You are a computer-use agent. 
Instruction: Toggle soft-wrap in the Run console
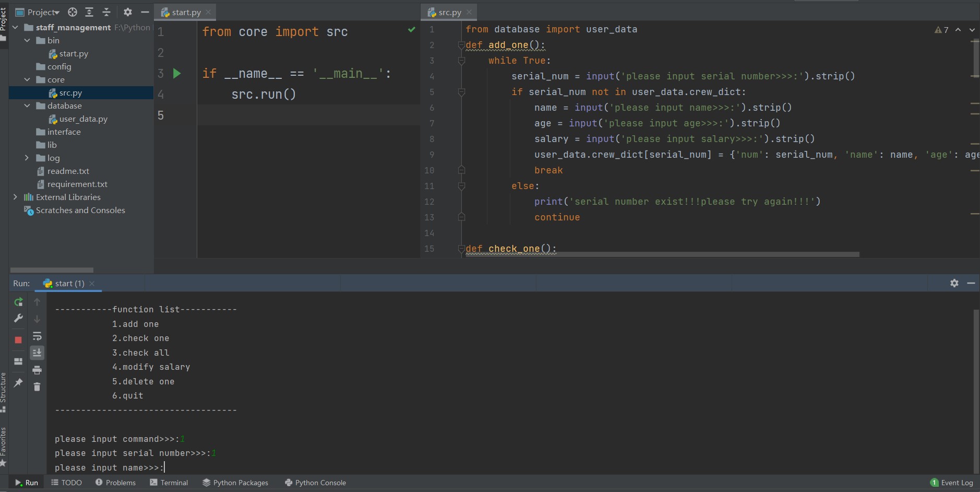tap(37, 336)
